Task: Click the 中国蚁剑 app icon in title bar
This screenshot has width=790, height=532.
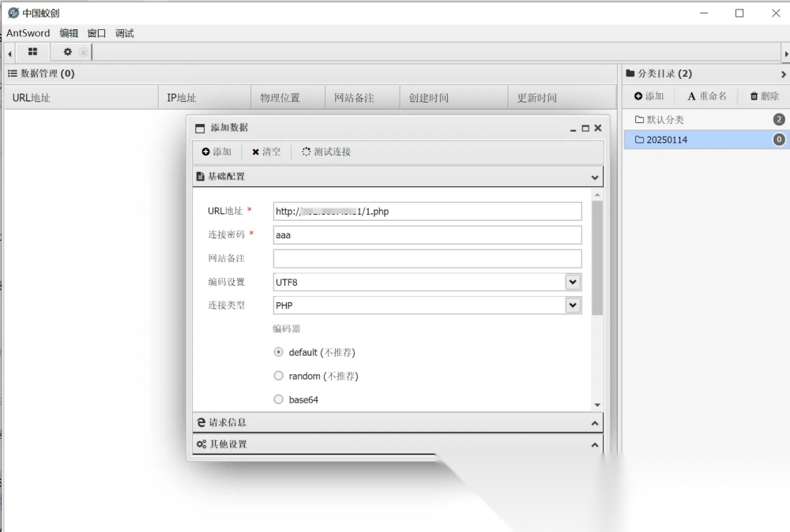Action: pyautogui.click(x=13, y=13)
